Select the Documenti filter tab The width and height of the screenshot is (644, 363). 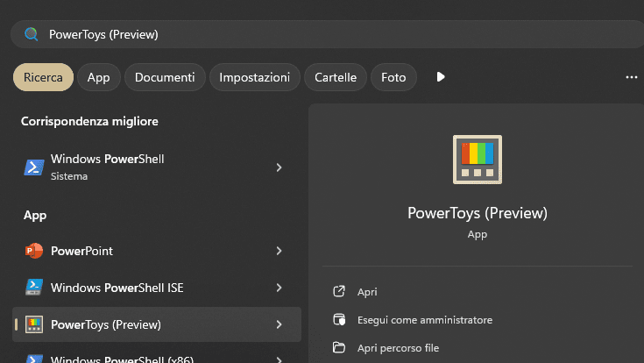(x=165, y=77)
